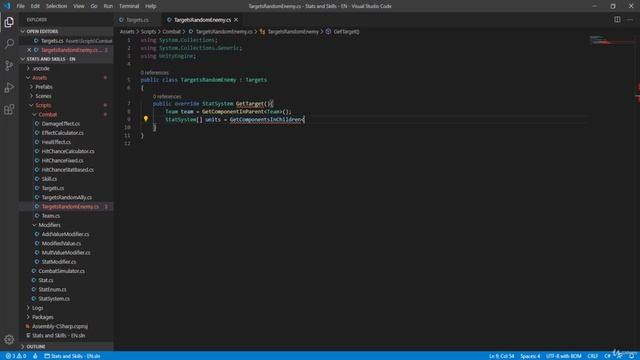Viewport: 640px width, 360px height.
Task: Click the lightbulb quick fix icon
Action: (x=146, y=119)
